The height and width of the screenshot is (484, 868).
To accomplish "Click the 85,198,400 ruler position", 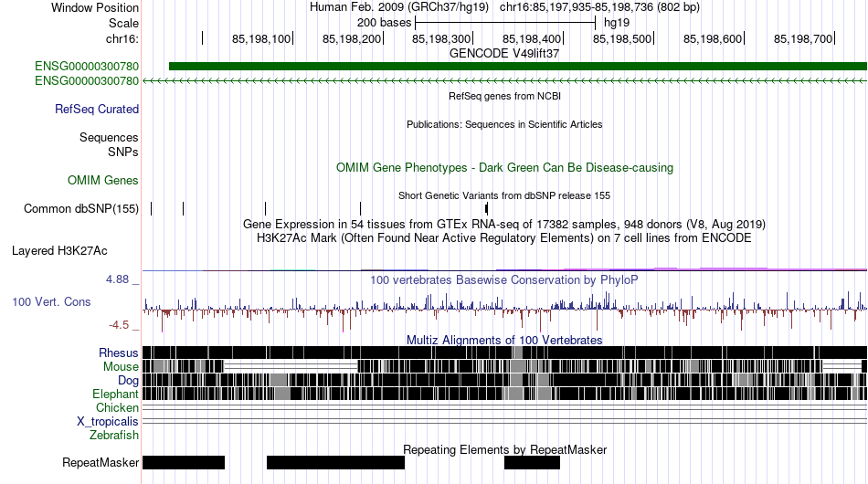I will pos(532,38).
